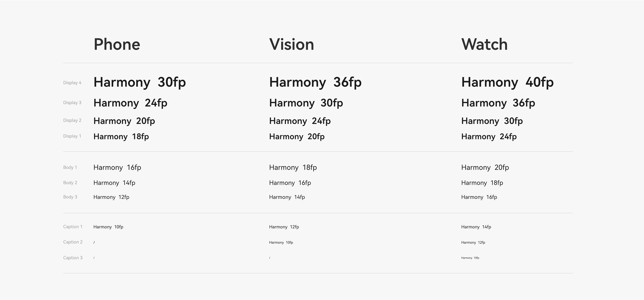Click the Body 3 label
The image size is (644, 300).
point(70,197)
